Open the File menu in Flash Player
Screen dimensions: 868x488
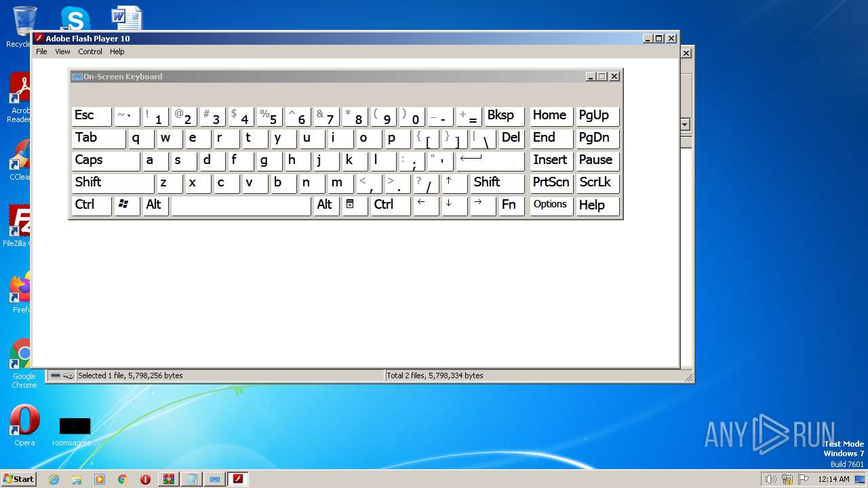click(x=41, y=52)
